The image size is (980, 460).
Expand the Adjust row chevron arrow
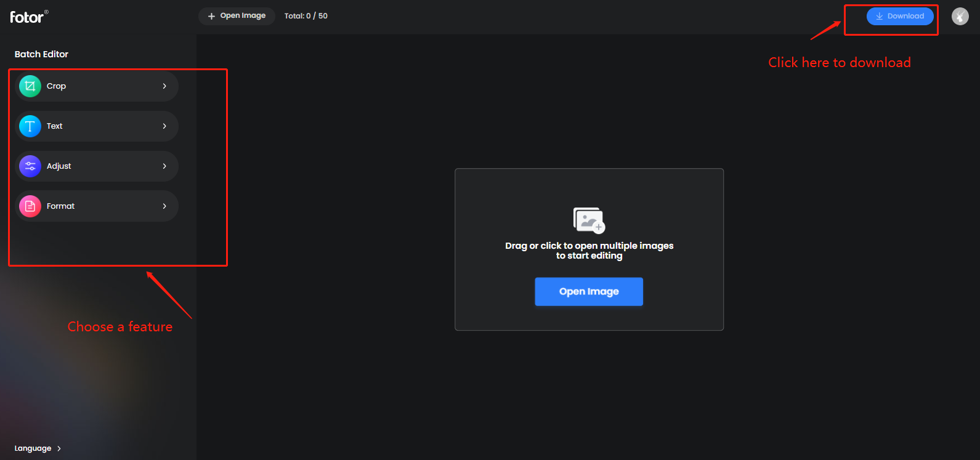coord(164,166)
